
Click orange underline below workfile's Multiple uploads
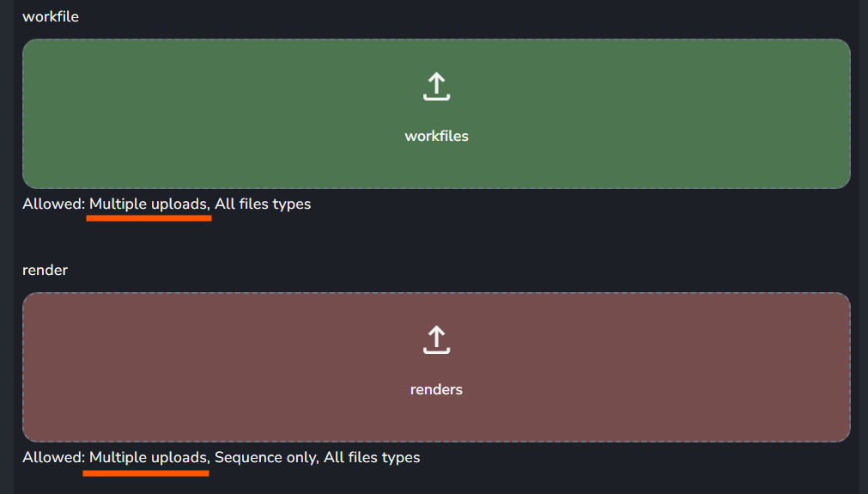(149, 218)
